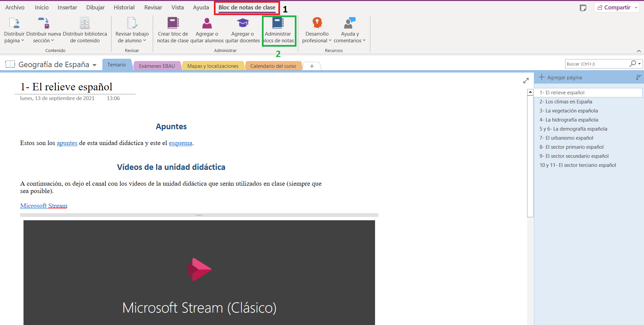Click the page list vertical scrollbar
Screen dimensions: 644x325
point(530,154)
